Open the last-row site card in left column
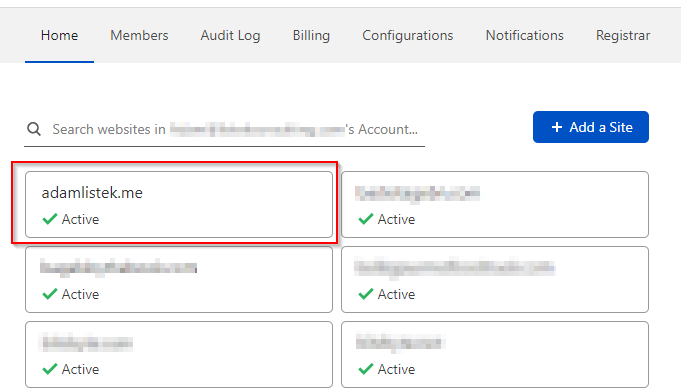681x391 pixels. 179,355
